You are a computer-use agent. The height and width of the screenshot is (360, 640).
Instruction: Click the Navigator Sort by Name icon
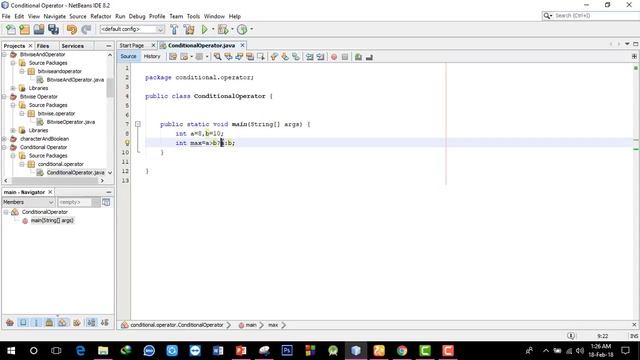click(x=91, y=322)
